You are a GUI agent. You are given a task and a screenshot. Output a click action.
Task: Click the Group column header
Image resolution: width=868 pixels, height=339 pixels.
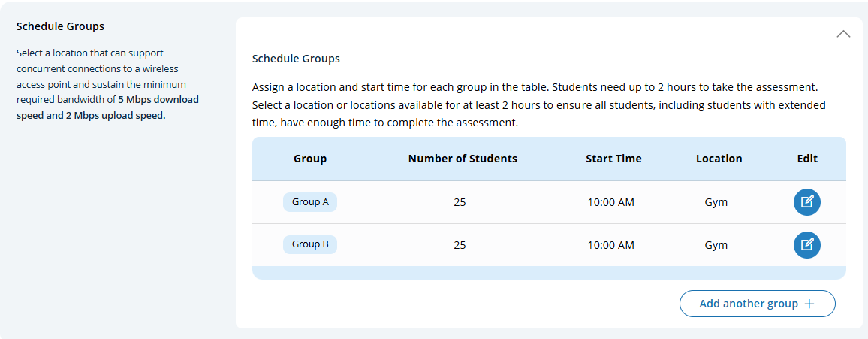(310, 159)
